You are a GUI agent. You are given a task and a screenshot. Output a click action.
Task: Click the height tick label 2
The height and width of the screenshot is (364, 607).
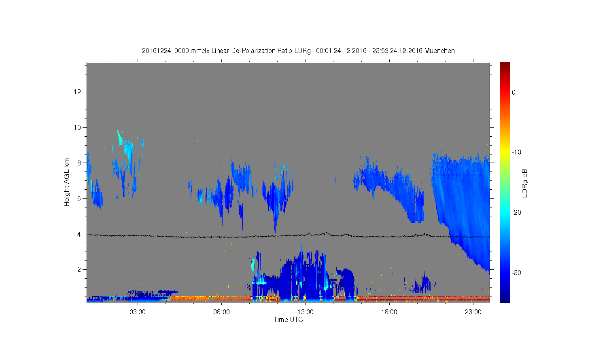click(x=79, y=269)
